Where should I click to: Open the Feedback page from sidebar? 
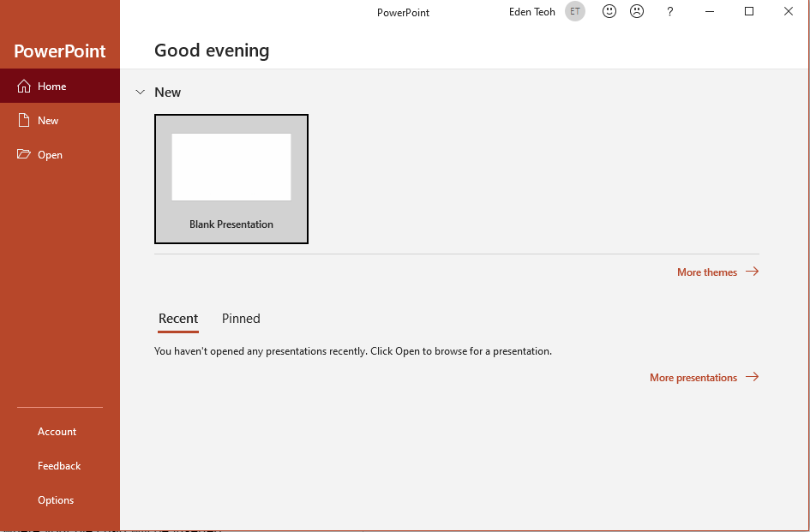[59, 466]
